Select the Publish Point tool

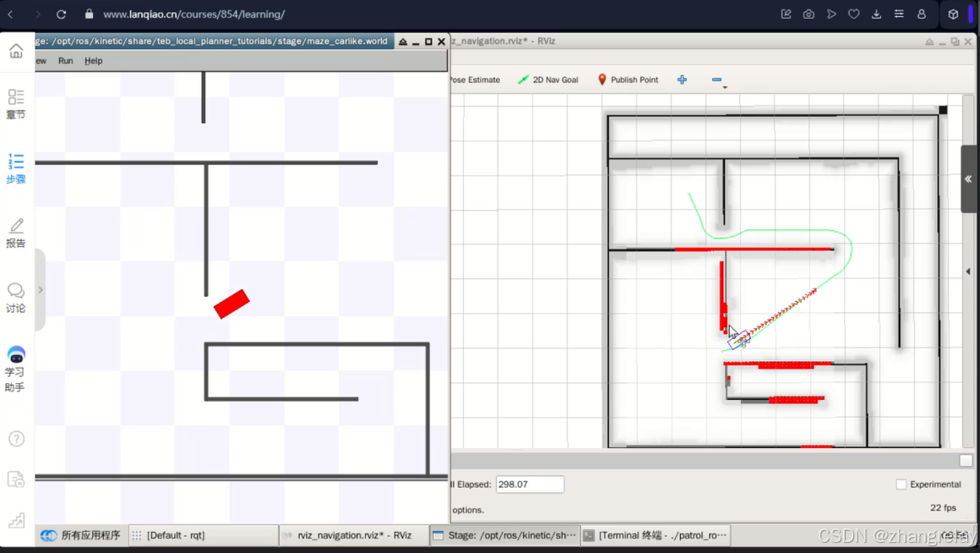coord(628,79)
